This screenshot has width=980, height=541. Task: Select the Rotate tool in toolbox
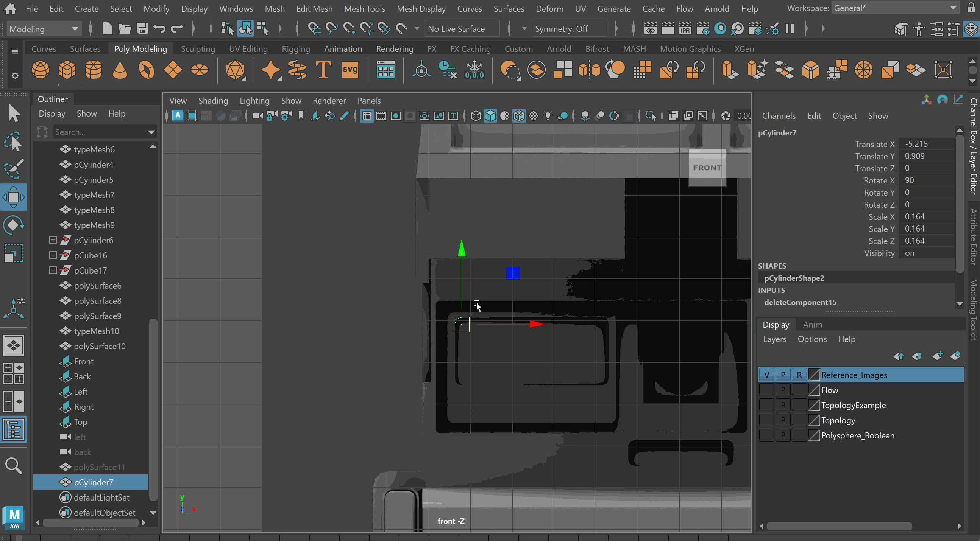[x=14, y=225]
